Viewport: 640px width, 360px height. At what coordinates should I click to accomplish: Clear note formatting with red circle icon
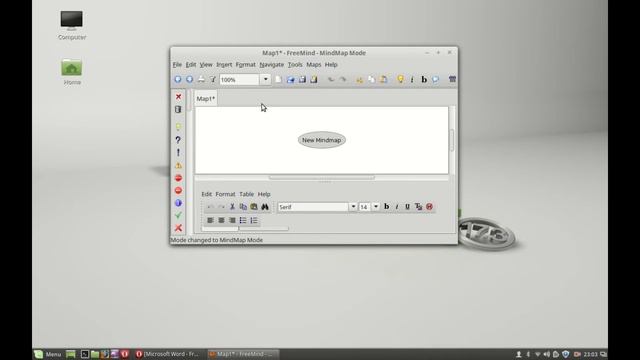pos(429,207)
